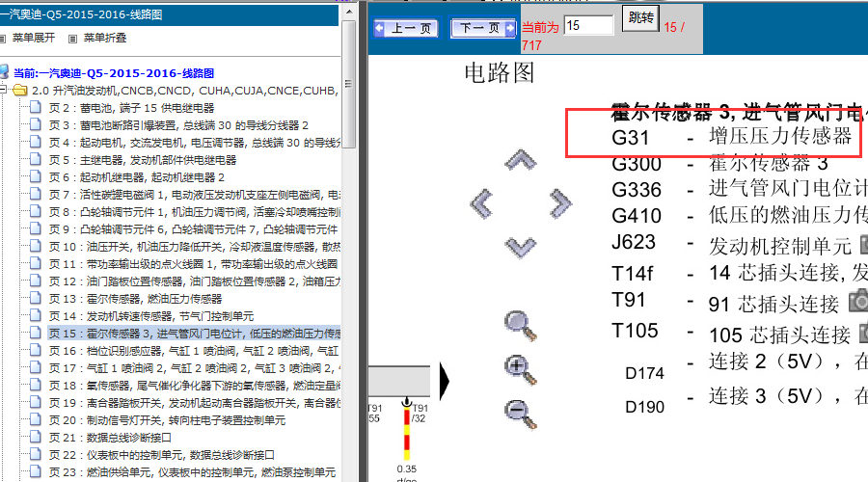
Task: Click page icon of 页 20 entry
Action: click(x=36, y=419)
